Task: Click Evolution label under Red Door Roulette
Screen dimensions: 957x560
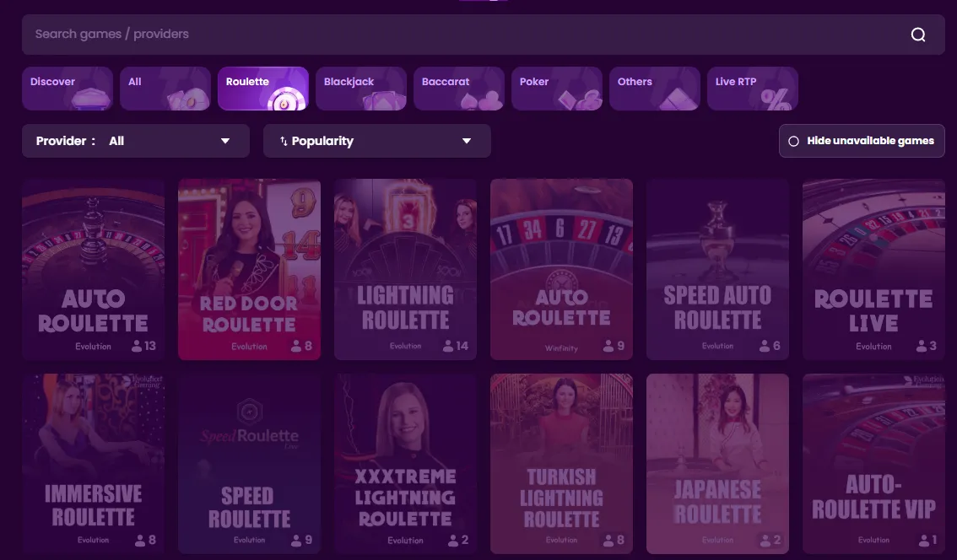Action: [x=249, y=347]
